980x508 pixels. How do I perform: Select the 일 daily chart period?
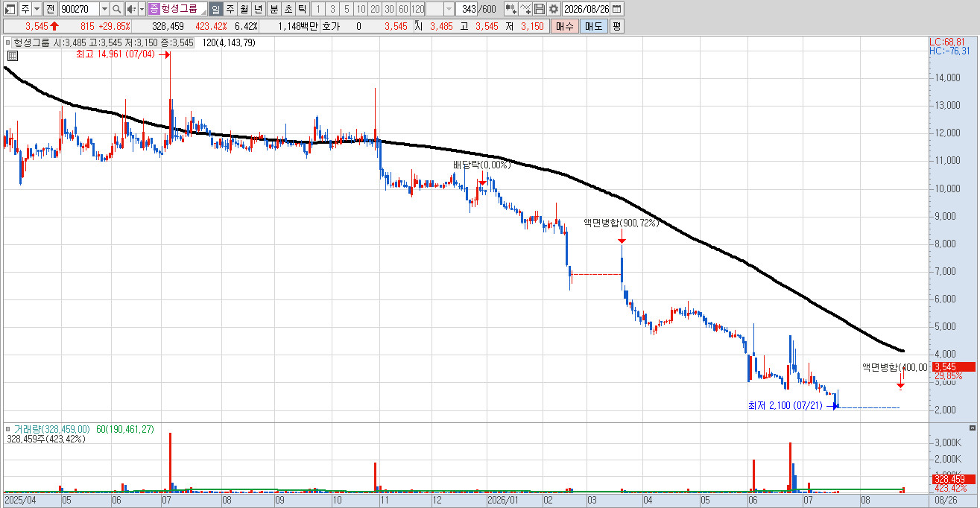point(215,9)
